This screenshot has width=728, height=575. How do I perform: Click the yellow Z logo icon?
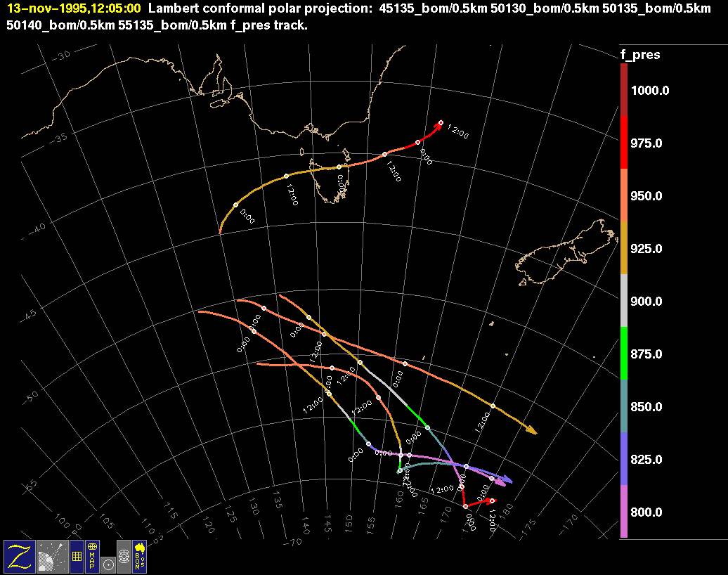pos(19,556)
